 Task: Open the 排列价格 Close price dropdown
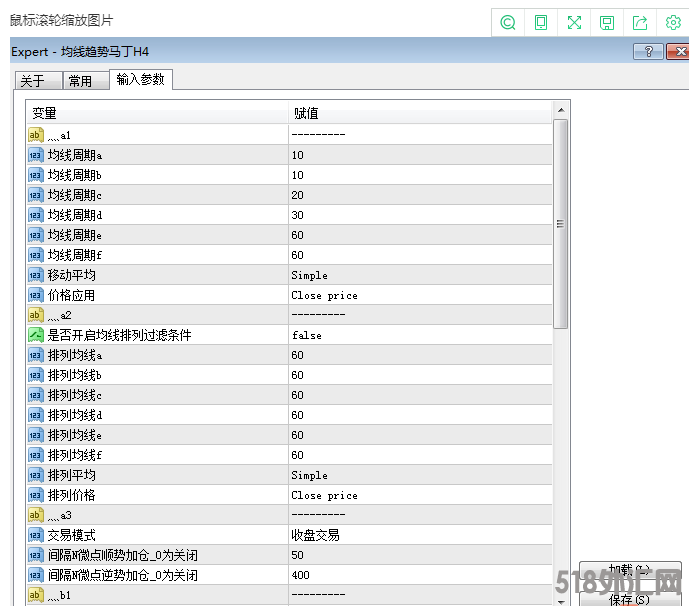pos(420,495)
